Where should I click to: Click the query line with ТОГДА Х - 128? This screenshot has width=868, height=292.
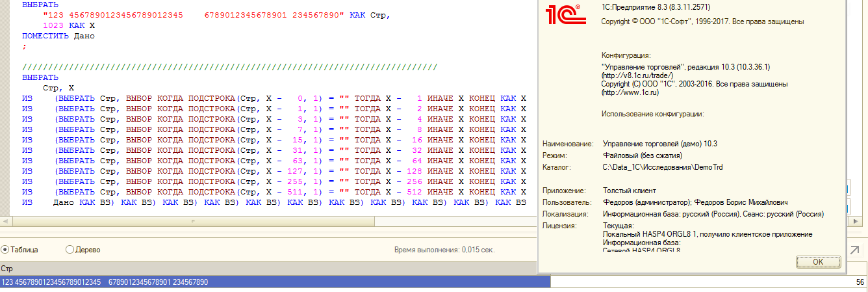pos(274,172)
